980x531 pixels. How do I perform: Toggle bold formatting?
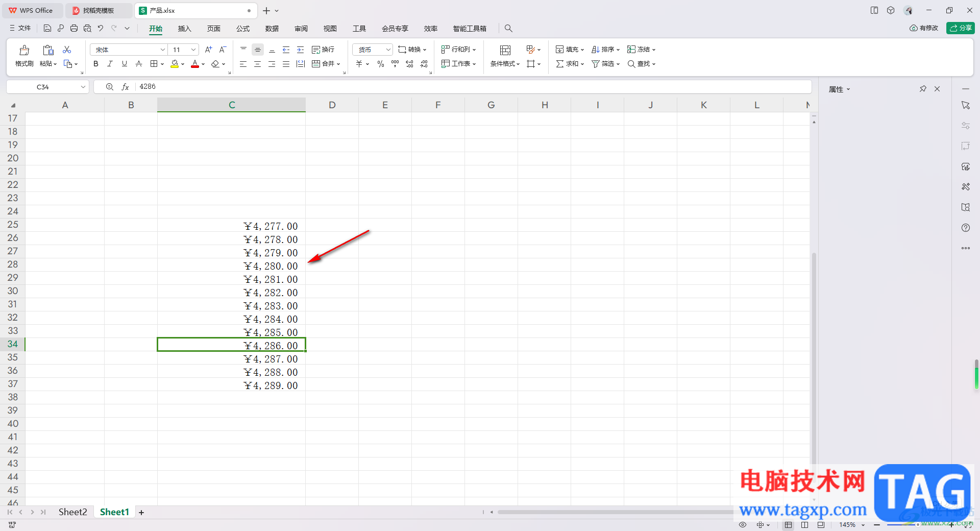[x=96, y=64]
